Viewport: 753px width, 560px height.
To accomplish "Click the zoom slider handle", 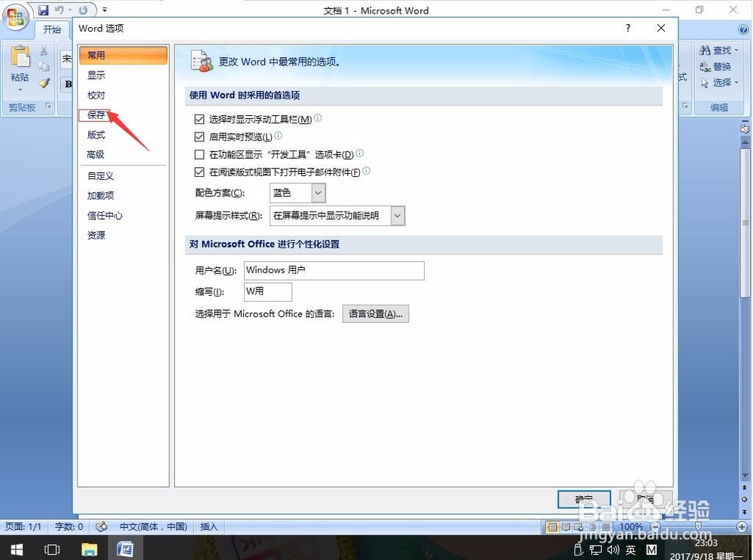I will point(698,526).
